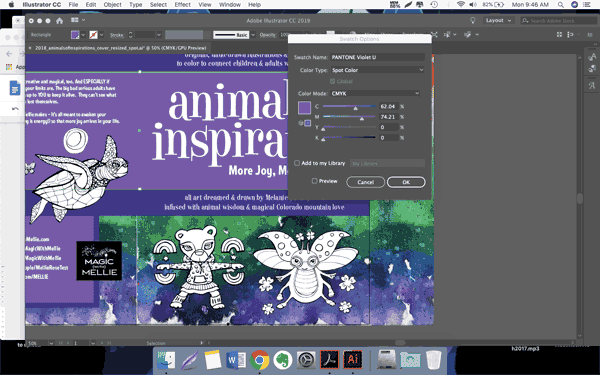Open the Effect menu

(x=183, y=5)
